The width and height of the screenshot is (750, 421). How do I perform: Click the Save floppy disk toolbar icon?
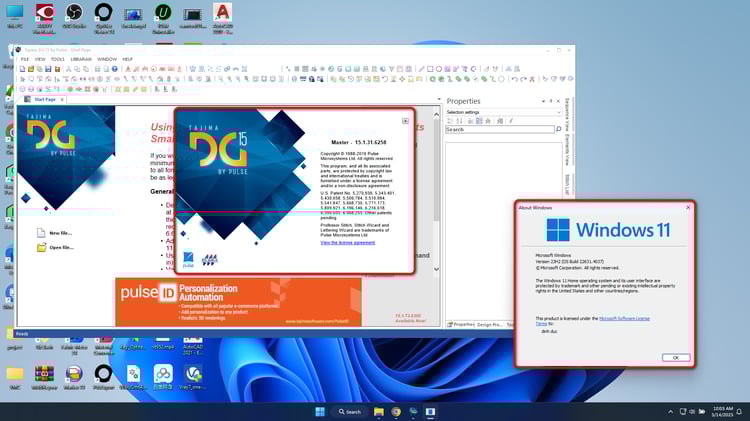pyautogui.click(x=48, y=69)
